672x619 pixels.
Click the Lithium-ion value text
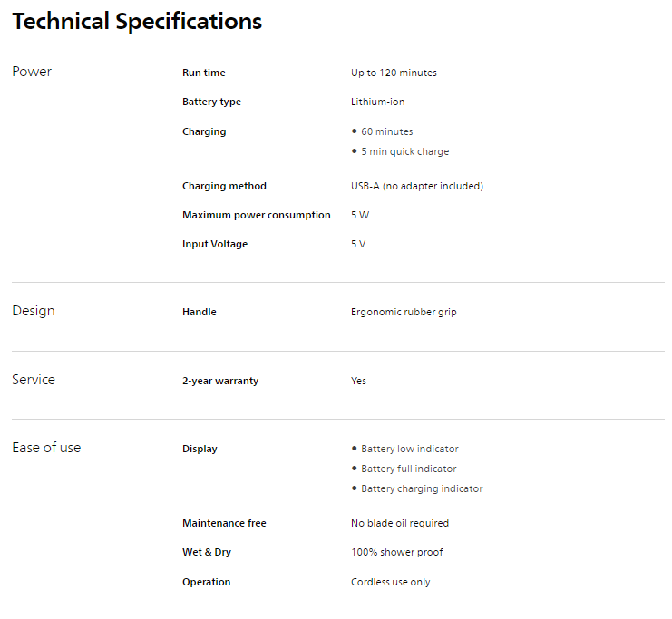click(x=378, y=102)
